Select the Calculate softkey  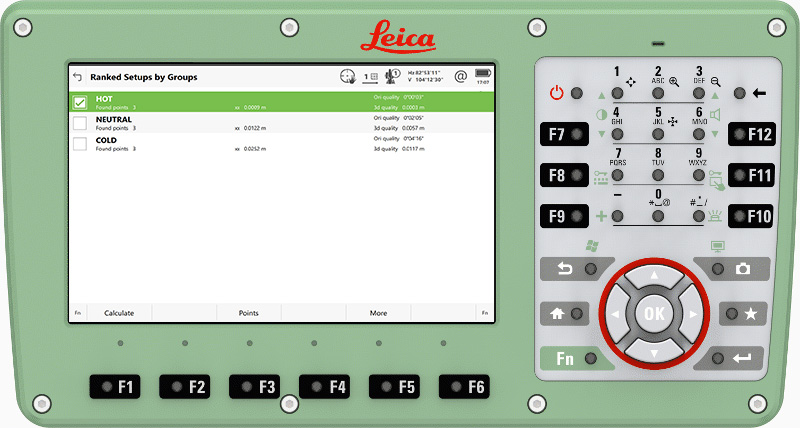pyautogui.click(x=119, y=313)
